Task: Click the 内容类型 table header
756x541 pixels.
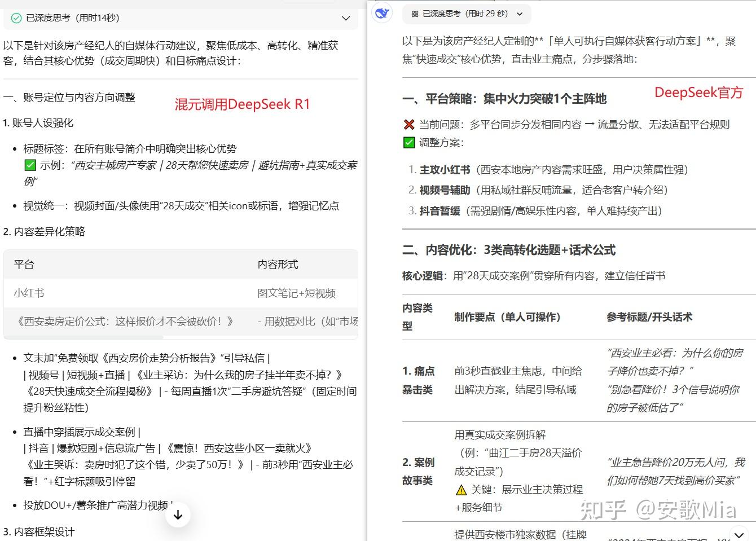Action: coord(417,317)
